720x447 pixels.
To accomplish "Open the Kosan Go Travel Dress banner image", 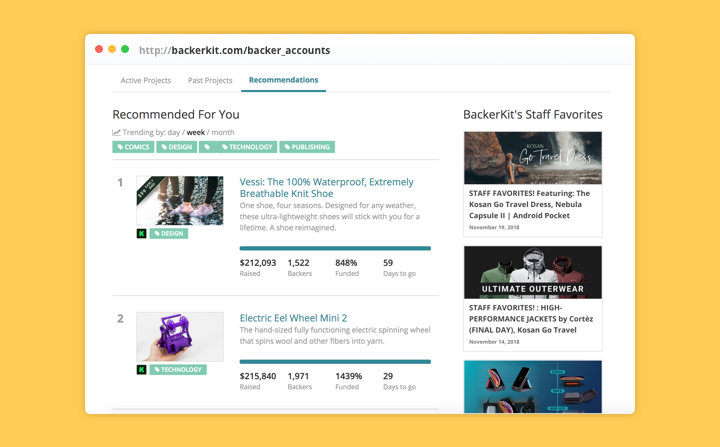I will [x=533, y=158].
